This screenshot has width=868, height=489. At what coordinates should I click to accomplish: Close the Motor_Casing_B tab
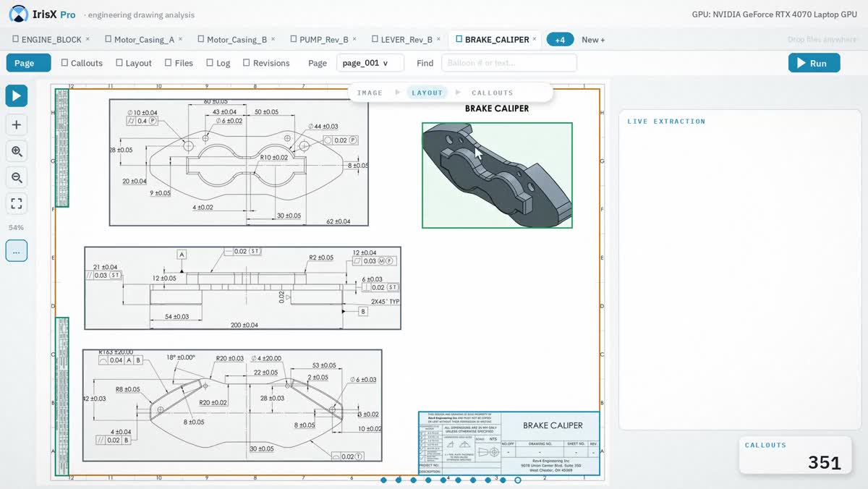273,39
